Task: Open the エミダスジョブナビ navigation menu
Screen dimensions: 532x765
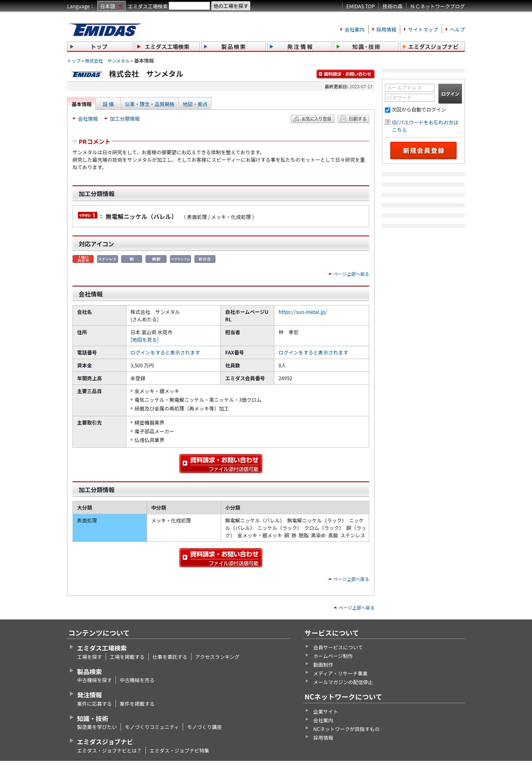Action: [x=432, y=46]
